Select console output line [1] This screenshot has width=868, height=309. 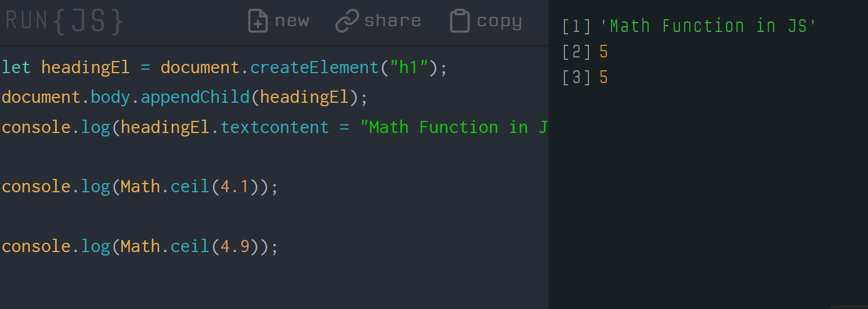click(x=689, y=26)
